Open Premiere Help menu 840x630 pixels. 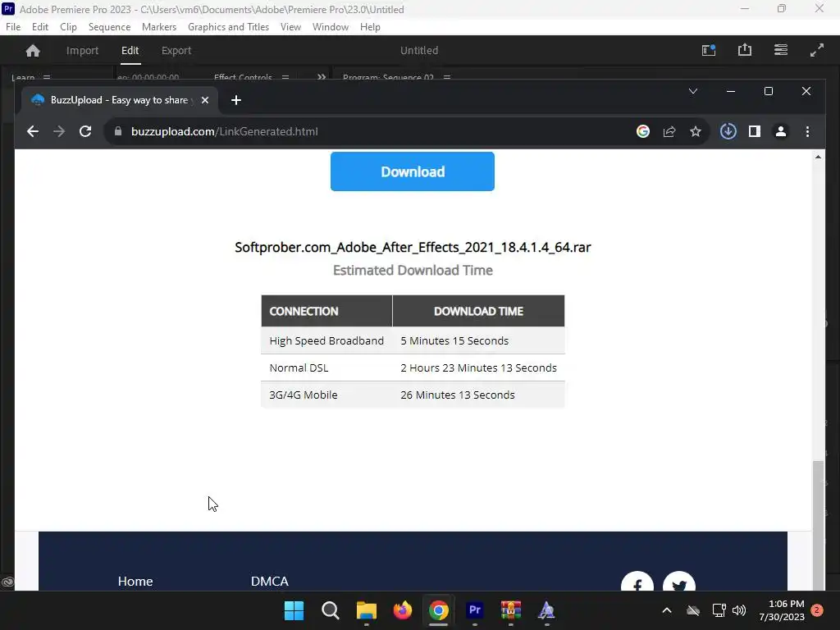coord(370,27)
